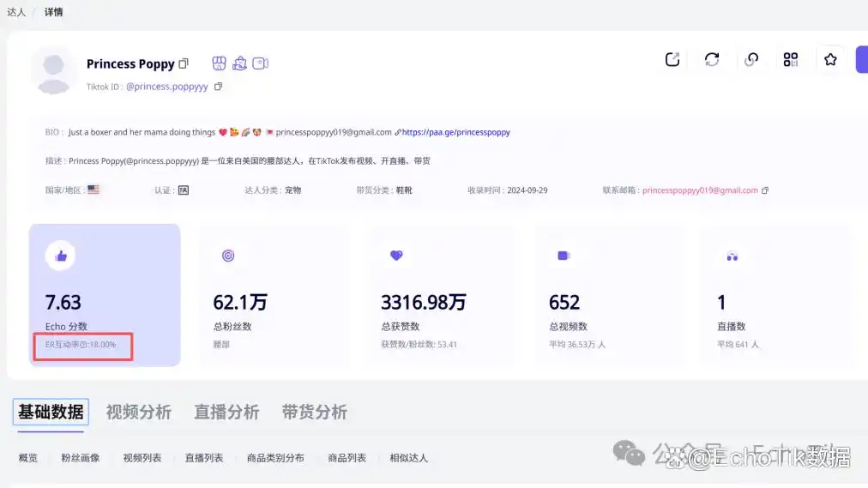The image size is (868, 488).
Task: Open the 带货分析 tab
Action: 314,413
